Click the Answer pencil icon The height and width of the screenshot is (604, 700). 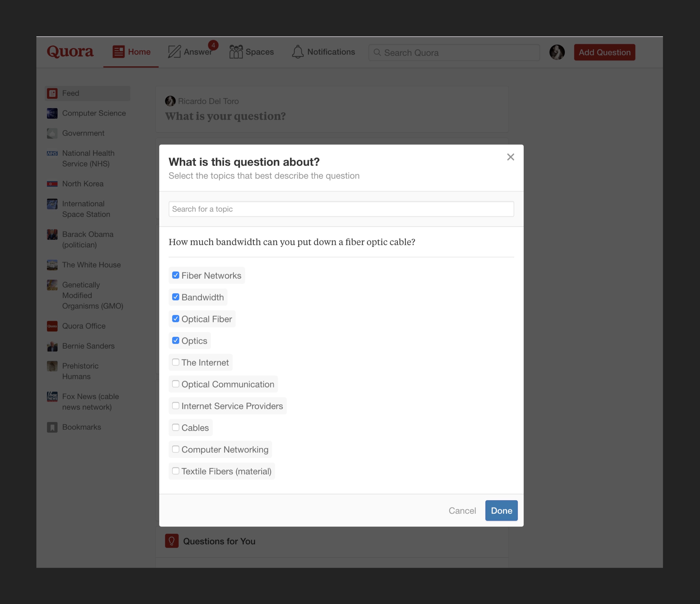(174, 52)
